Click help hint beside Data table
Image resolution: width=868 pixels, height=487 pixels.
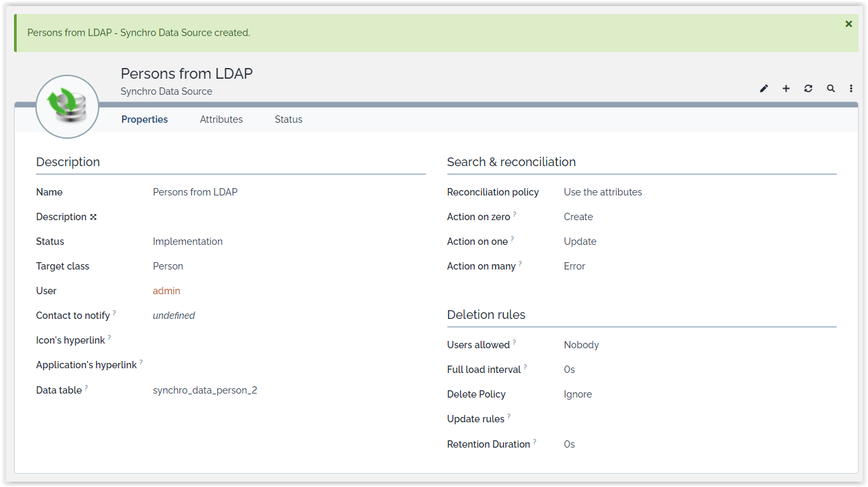[87, 388]
